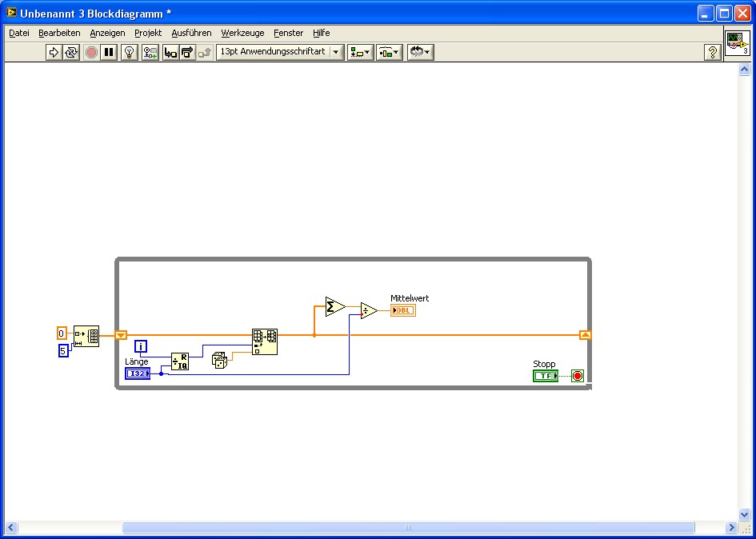Toggle Retain Wire Values button
The width and height of the screenshot is (756, 539).
[x=150, y=52]
